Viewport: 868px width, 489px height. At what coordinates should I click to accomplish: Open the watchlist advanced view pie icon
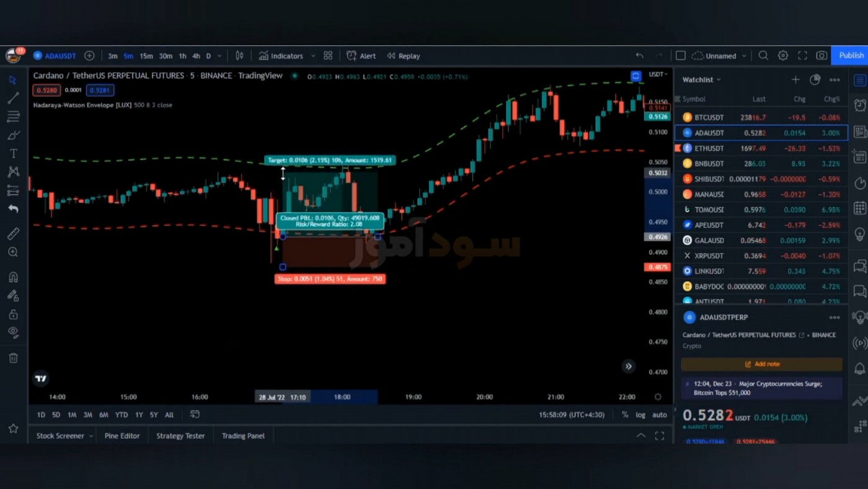pyautogui.click(x=815, y=79)
